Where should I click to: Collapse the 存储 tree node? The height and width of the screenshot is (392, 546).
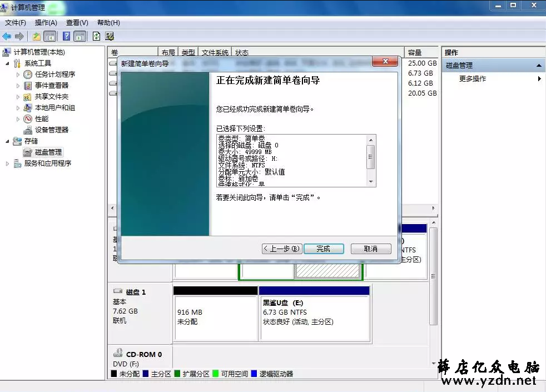pos(7,141)
